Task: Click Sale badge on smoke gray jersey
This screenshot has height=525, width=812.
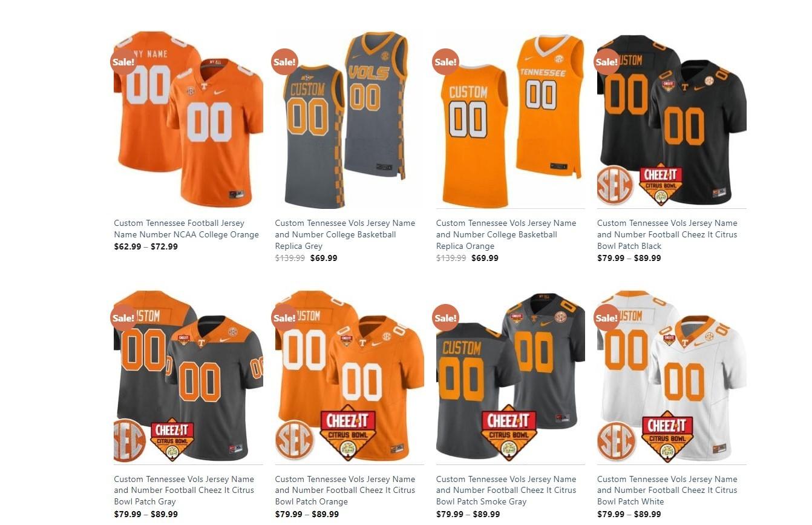Action: point(445,318)
